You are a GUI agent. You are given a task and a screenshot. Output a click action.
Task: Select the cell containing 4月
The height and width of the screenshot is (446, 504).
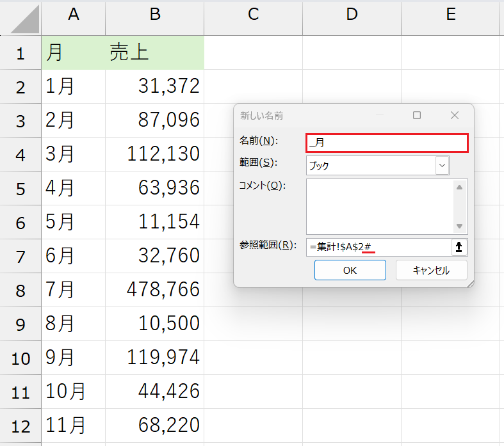(x=73, y=189)
